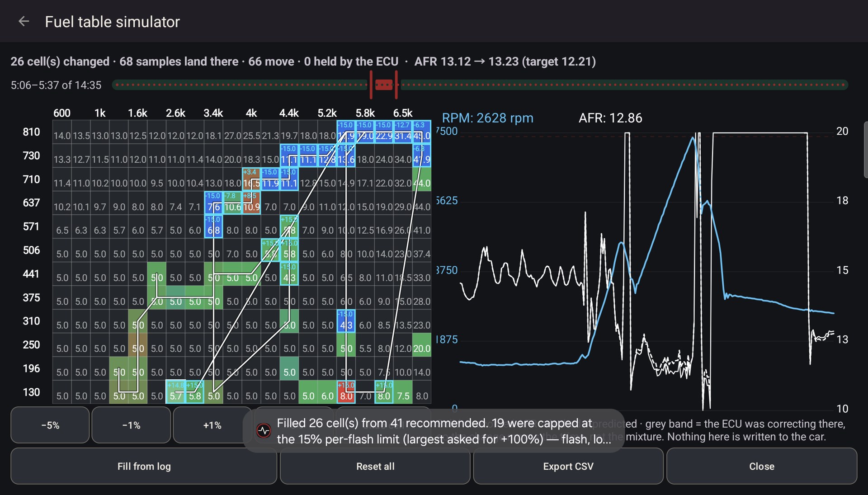Click the log timeline track after the selection
This screenshot has width=868, height=495.
click(x=624, y=85)
